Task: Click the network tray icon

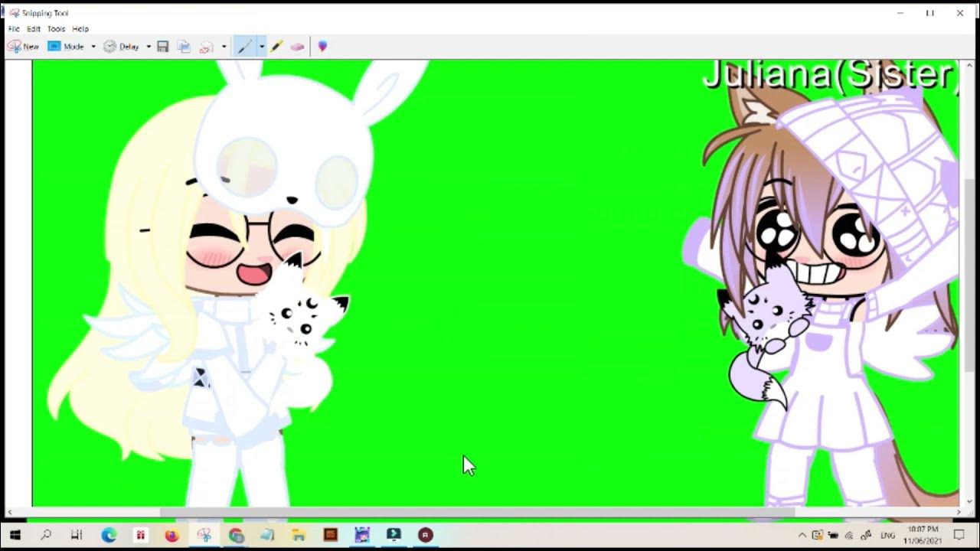Action: coord(848,536)
